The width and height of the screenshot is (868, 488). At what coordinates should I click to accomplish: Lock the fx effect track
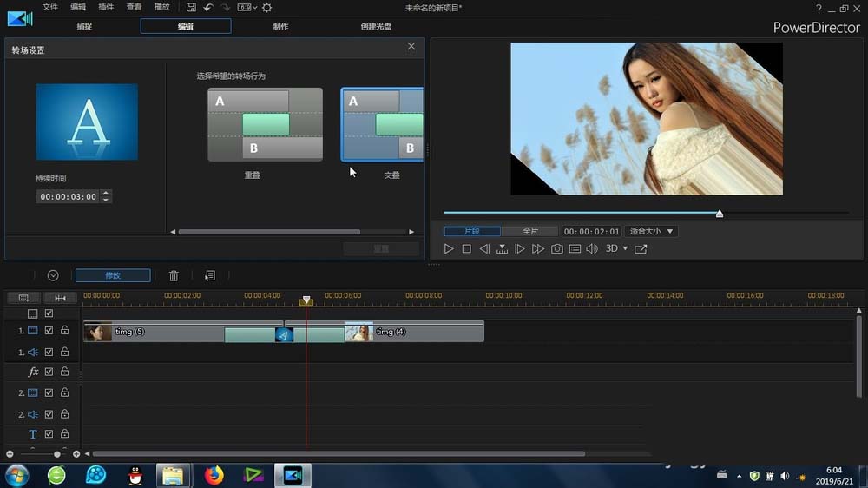[x=65, y=371]
